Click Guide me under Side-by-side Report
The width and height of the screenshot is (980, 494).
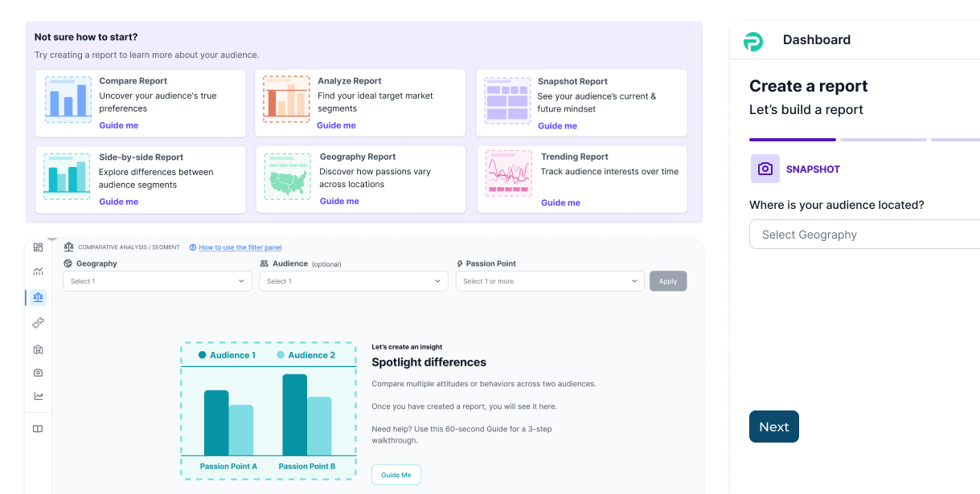pos(119,202)
